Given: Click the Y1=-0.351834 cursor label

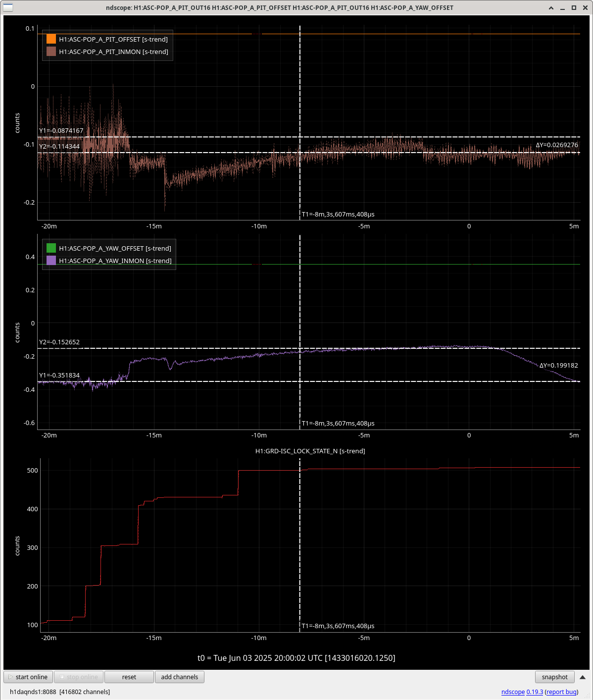Looking at the screenshot, I should tap(59, 376).
